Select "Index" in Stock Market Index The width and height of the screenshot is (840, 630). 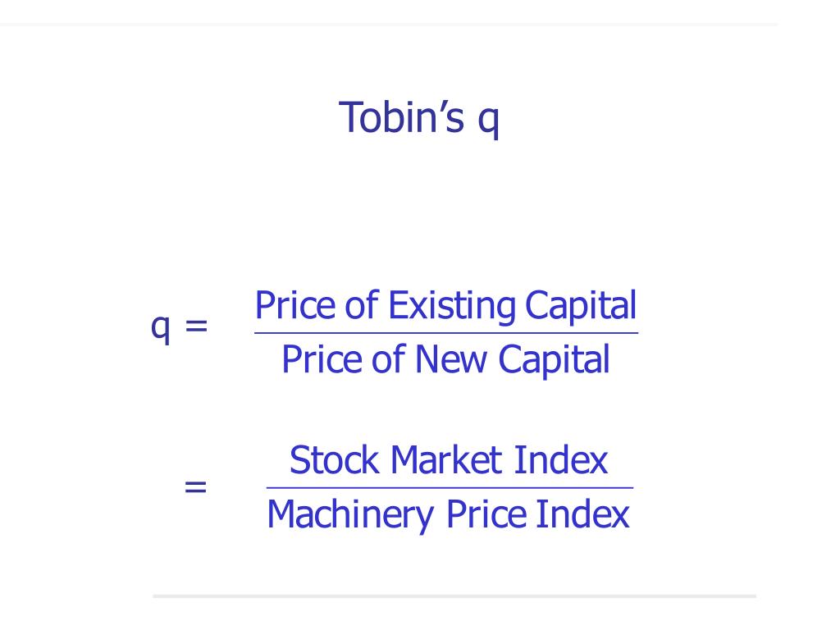coord(561,460)
